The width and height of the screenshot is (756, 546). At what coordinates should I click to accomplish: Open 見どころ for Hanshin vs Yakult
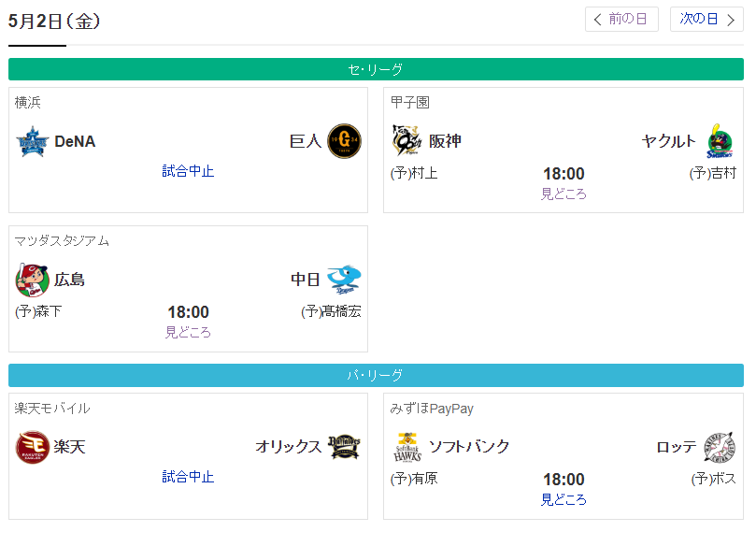563,194
